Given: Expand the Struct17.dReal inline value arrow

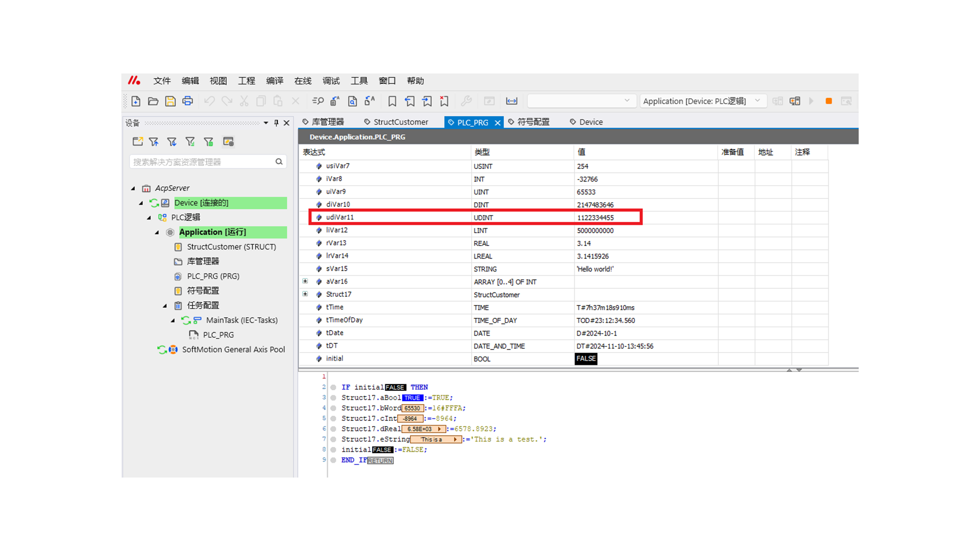Looking at the screenshot, I should tap(439, 429).
